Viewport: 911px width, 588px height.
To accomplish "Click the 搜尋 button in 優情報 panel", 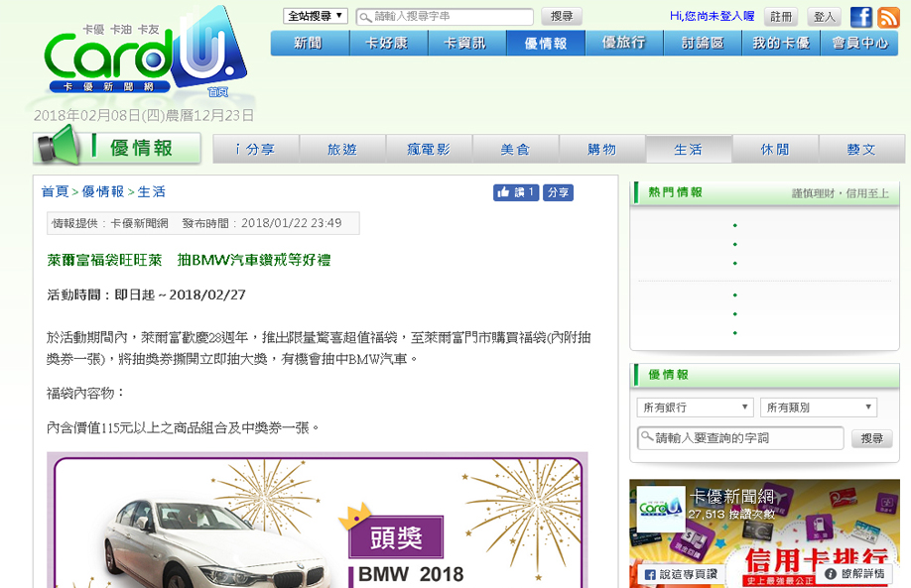I will click(872, 439).
